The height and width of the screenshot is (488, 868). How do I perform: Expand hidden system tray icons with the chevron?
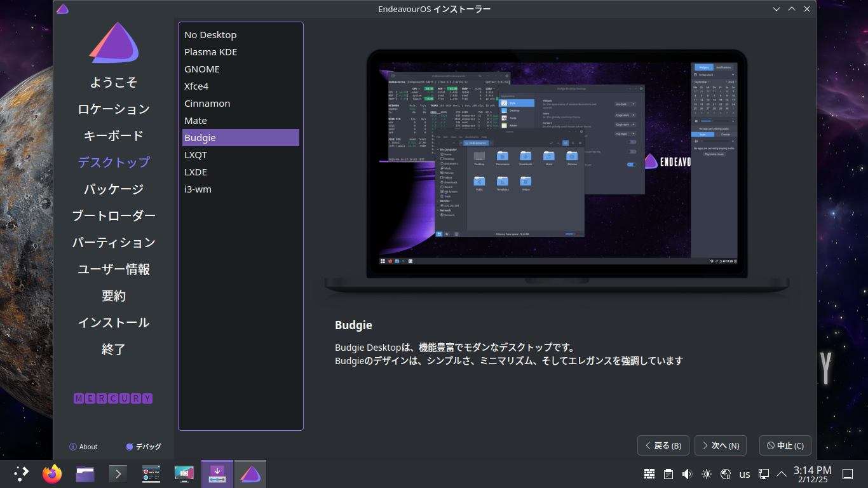(781, 473)
